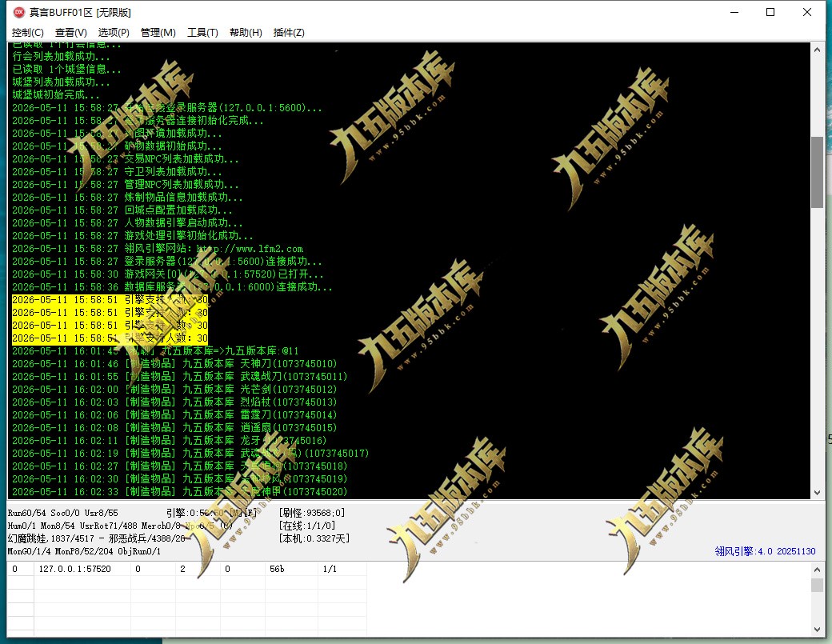The height and width of the screenshot is (644, 832).
Task: Click log line 光芒剑(1073745012)
Action: click(x=174, y=390)
